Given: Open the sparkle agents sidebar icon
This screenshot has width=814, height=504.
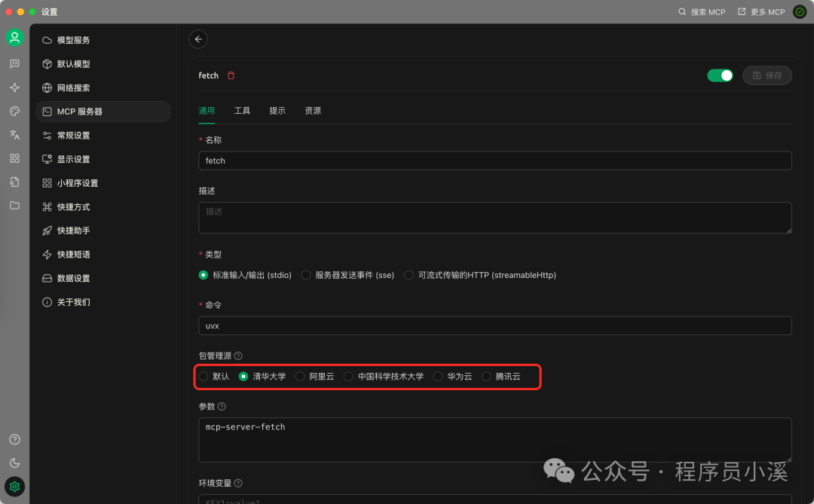Looking at the screenshot, I should coord(14,87).
